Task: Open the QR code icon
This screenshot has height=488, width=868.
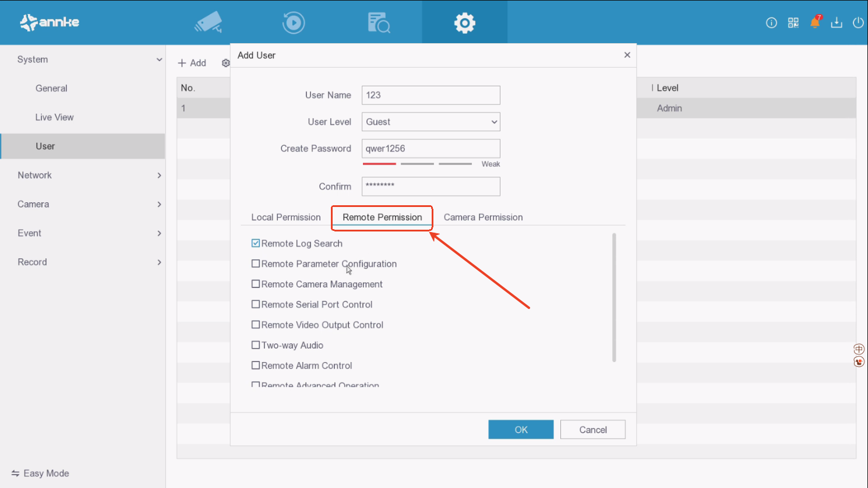Action: (x=793, y=23)
